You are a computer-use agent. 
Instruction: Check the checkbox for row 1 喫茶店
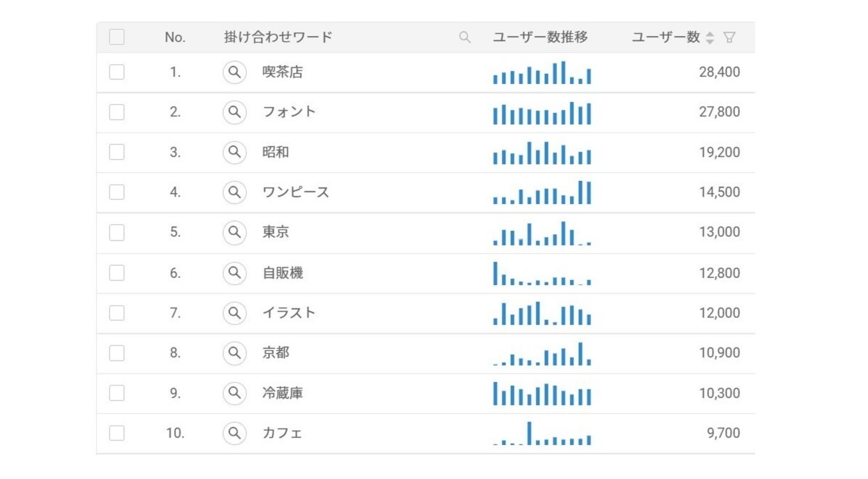116,72
